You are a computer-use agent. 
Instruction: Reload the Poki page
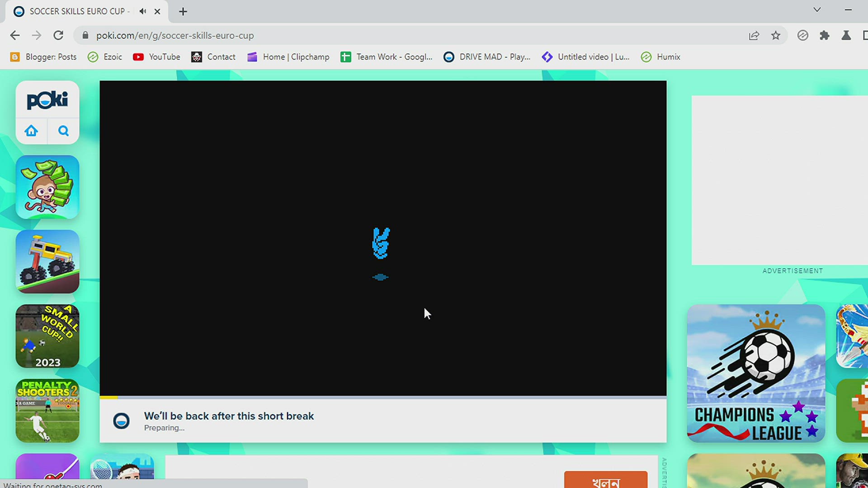click(x=58, y=35)
